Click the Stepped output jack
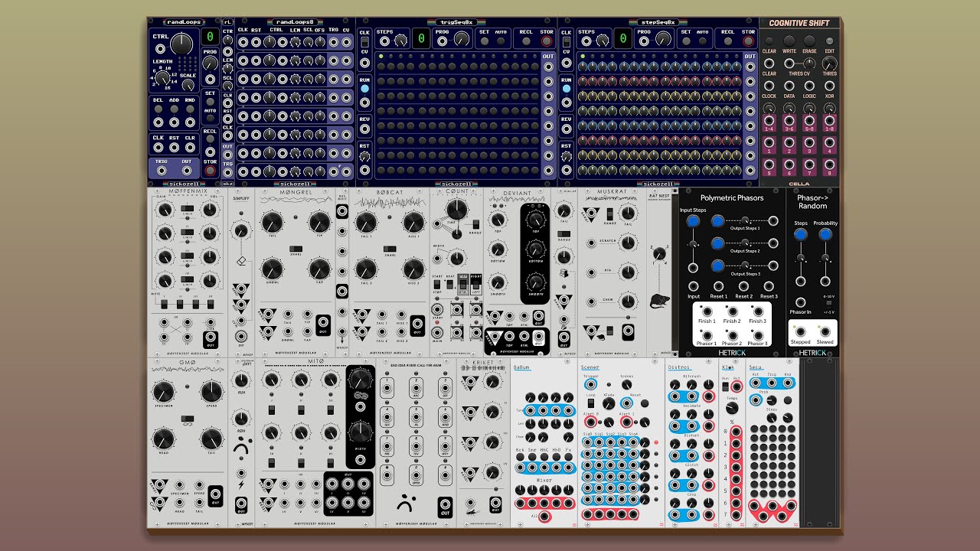The image size is (980, 551). click(801, 332)
